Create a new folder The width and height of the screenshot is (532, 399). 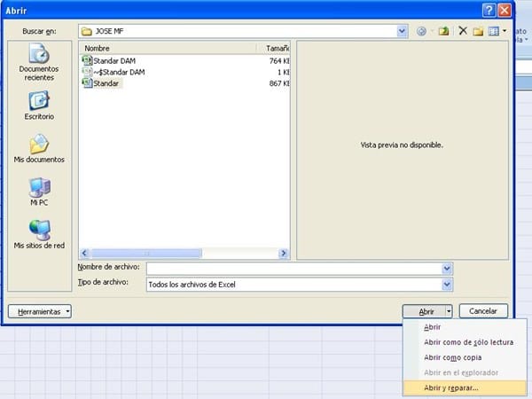coord(478,30)
